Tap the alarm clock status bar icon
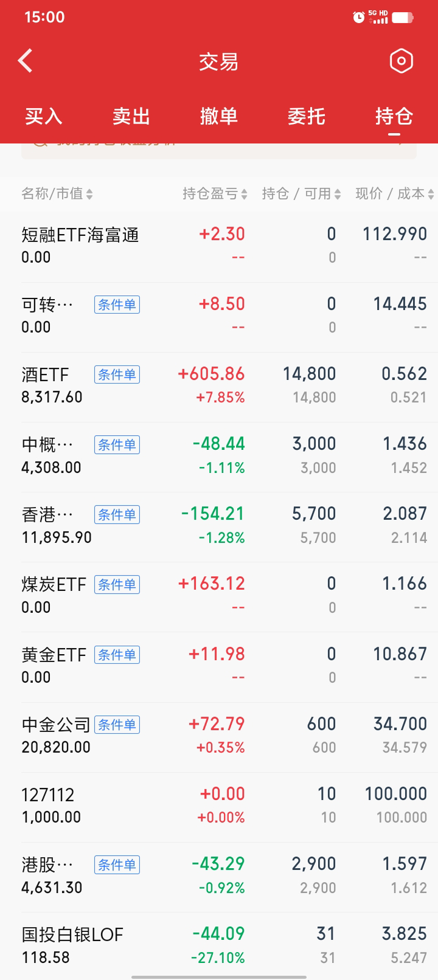Screen dimensions: 438x980 359,18
